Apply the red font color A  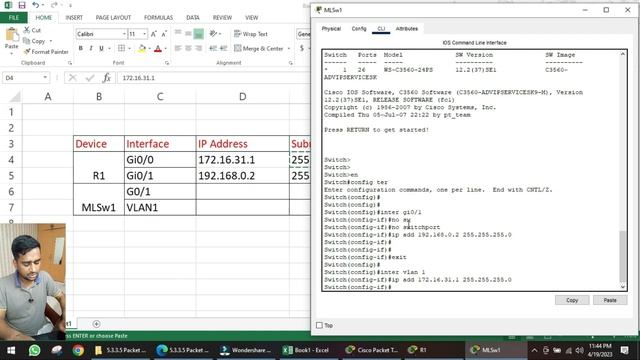[x=158, y=49]
